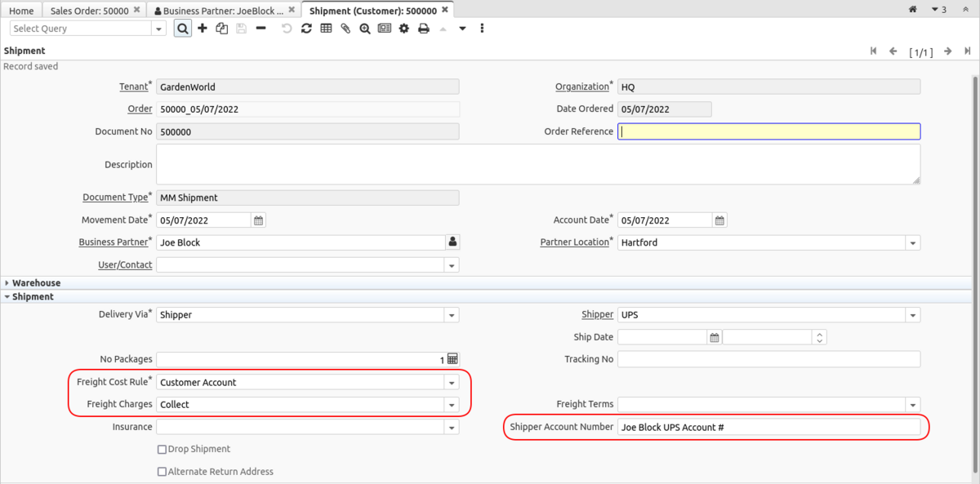The width and height of the screenshot is (980, 484).
Task: Click the Order field label link
Action: (x=140, y=109)
